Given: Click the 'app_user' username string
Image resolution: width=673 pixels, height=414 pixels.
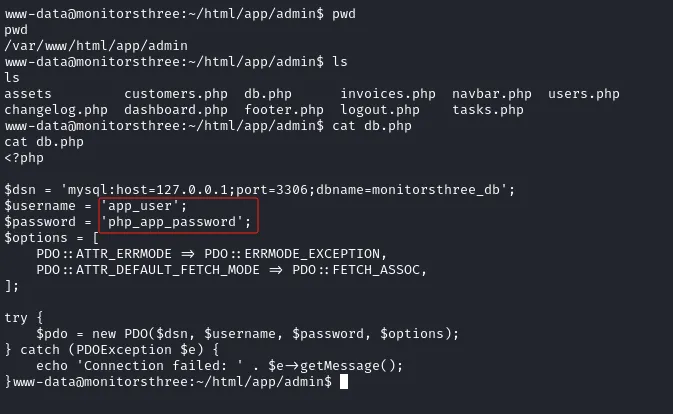Looking at the screenshot, I should pos(140,206).
